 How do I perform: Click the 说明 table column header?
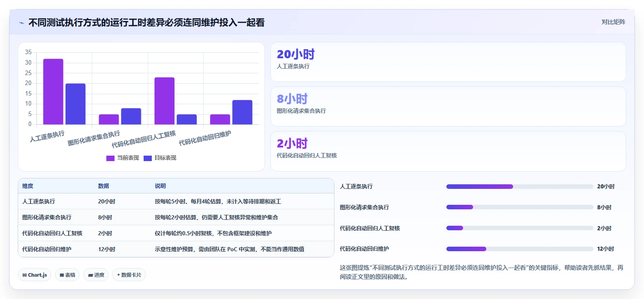tap(160, 186)
